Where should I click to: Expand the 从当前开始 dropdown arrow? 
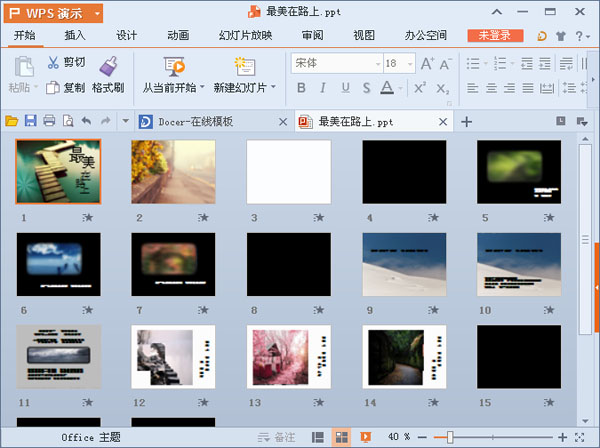tap(202, 87)
